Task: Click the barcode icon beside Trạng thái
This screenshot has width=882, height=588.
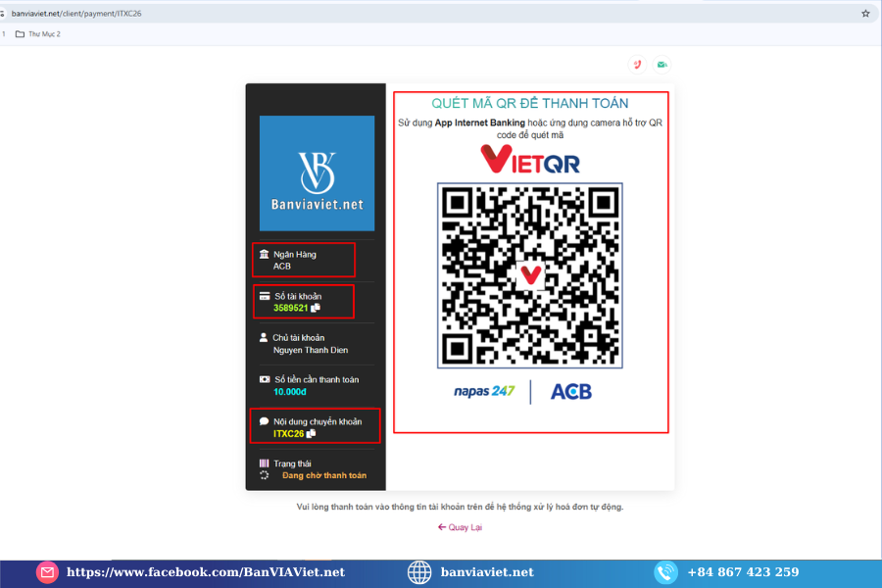Action: tap(264, 464)
